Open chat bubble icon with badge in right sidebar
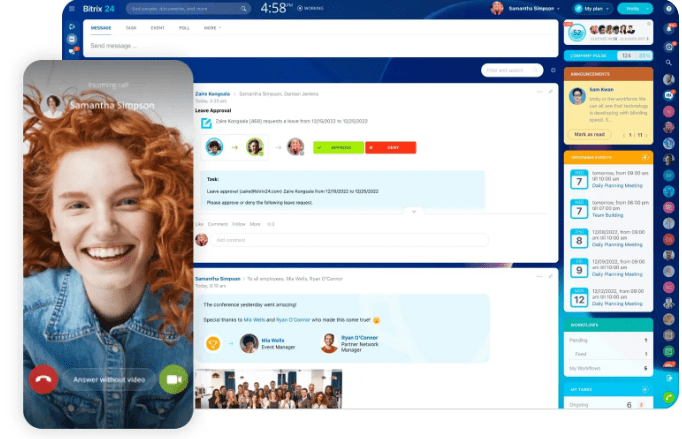This screenshot has height=439, width=682. point(669,95)
